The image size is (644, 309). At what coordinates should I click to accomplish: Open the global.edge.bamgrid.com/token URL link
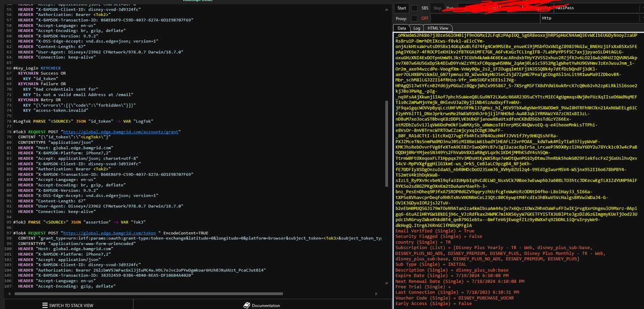109,233
